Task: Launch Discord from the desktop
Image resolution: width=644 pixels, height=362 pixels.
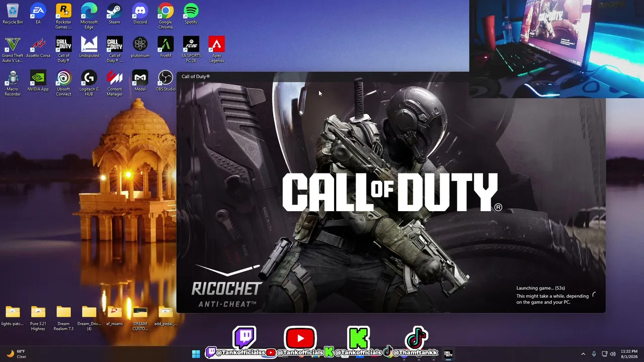Action: pyautogui.click(x=140, y=14)
